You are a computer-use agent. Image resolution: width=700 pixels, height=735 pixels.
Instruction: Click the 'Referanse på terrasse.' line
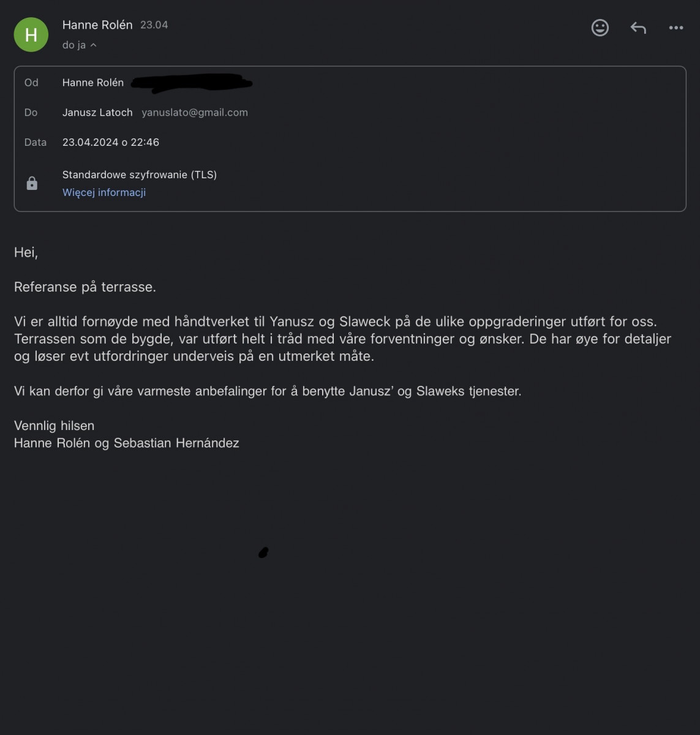85,287
